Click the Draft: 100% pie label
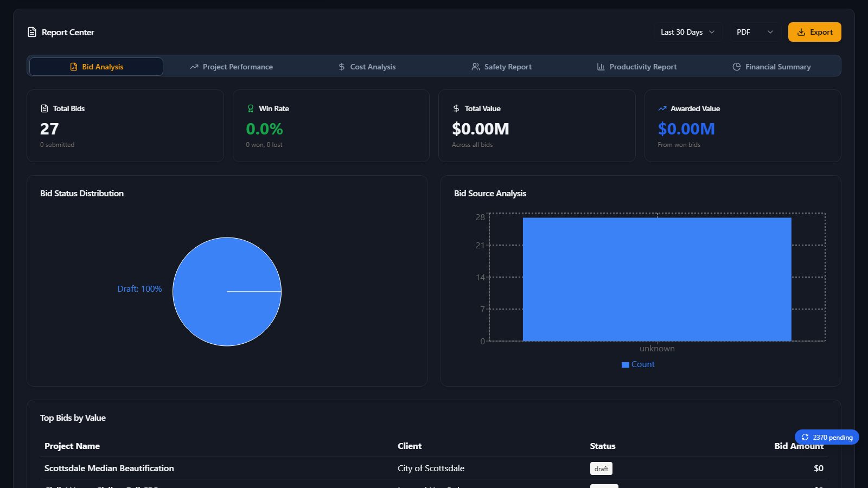The height and width of the screenshot is (488, 868). [139, 289]
